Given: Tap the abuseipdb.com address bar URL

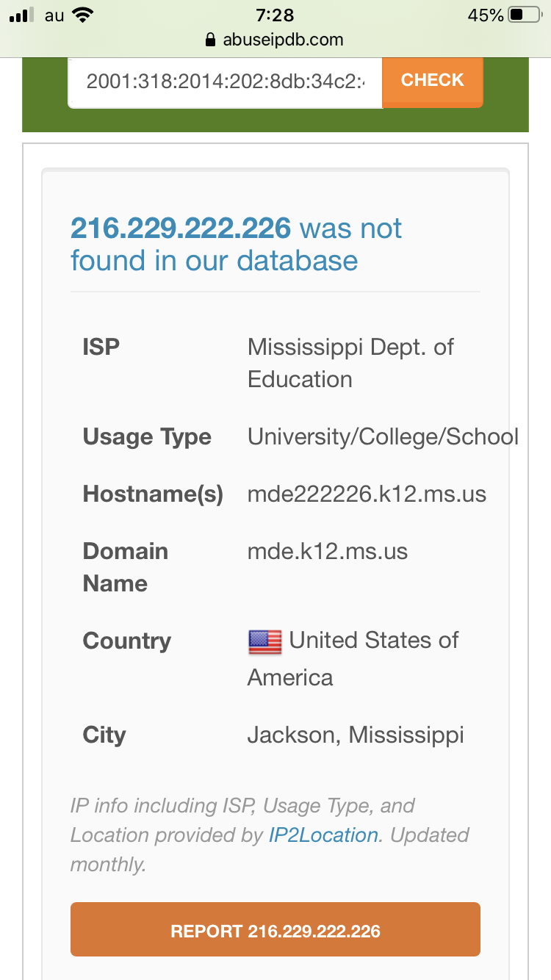Looking at the screenshot, I should click(x=283, y=40).
